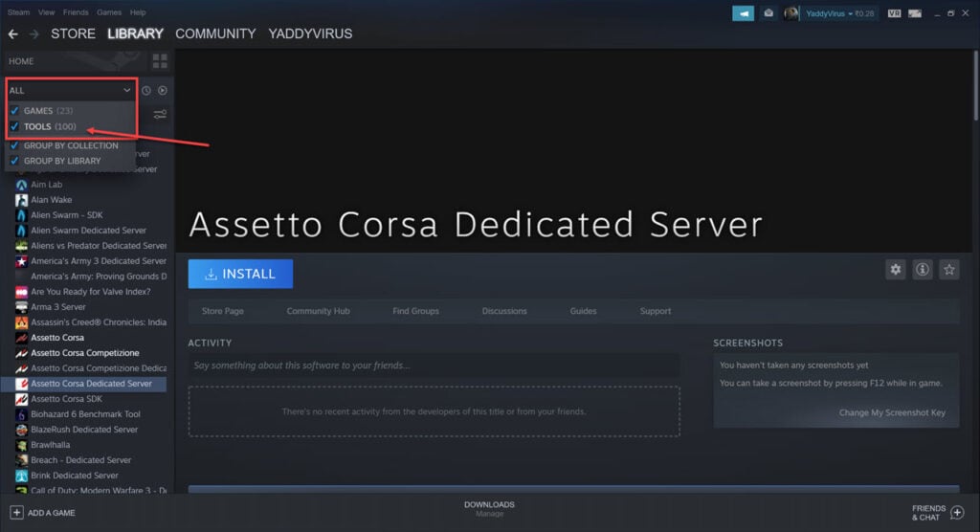Go to the COMMUNITY tab
Image resolution: width=980 pixels, height=532 pixels.
click(215, 33)
